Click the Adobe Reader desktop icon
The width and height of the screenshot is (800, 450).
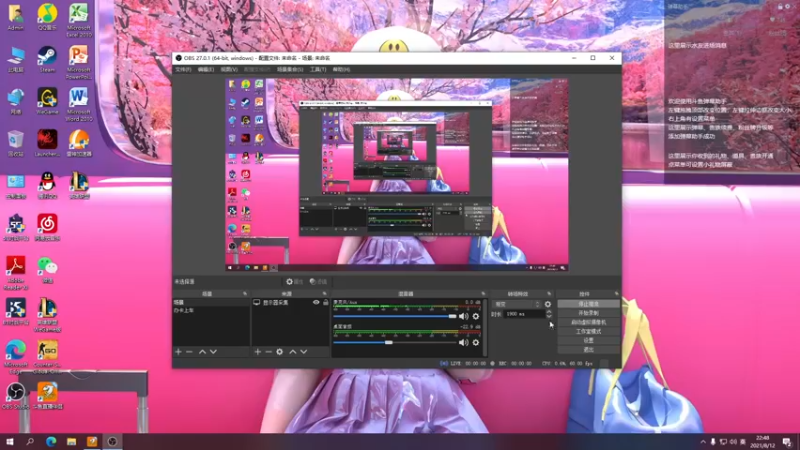[x=16, y=273]
